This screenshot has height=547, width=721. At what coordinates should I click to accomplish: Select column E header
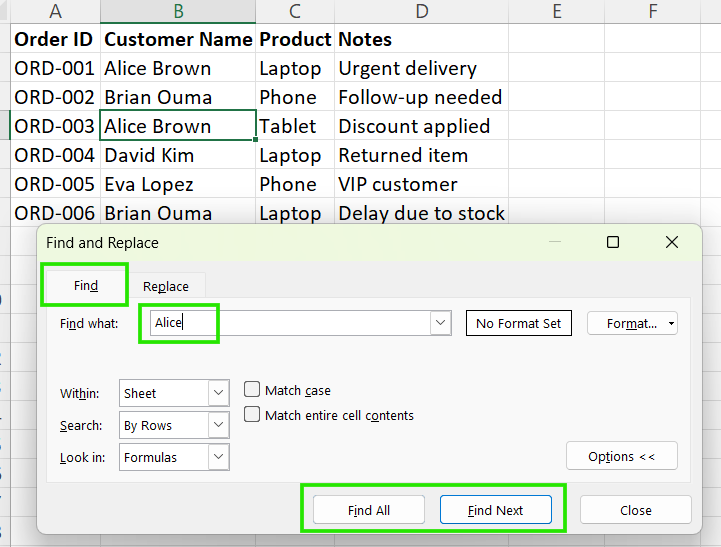point(556,11)
